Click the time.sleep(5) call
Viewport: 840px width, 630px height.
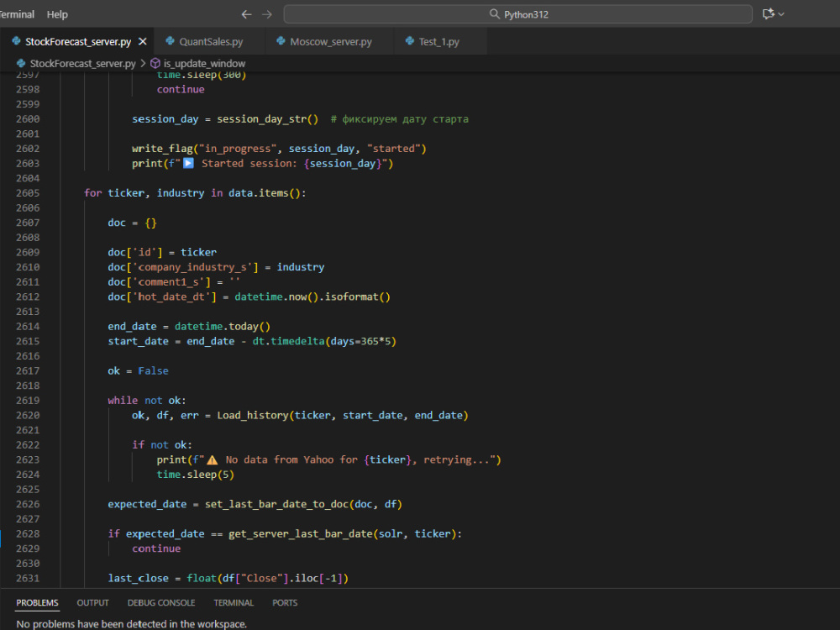pyautogui.click(x=195, y=474)
